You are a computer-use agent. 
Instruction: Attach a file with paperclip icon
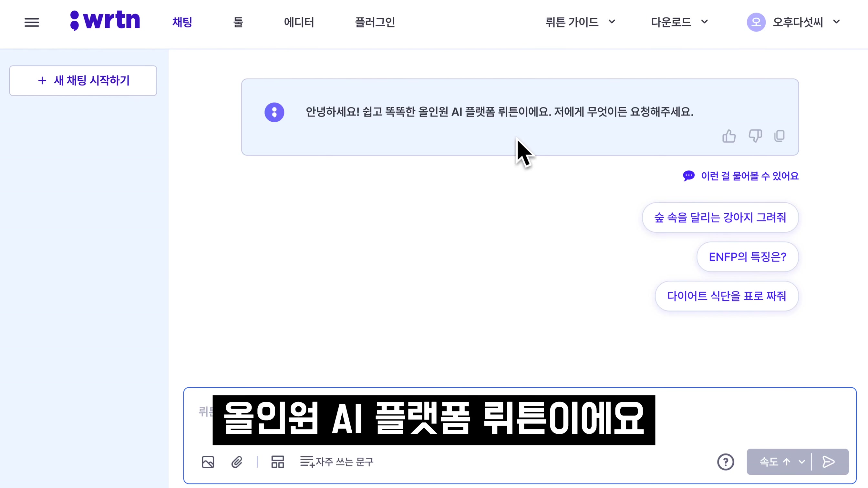click(237, 462)
